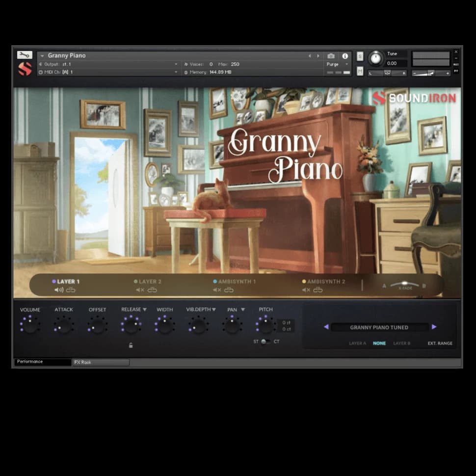
Task: Click the purge link icon next to Layer 1
Action: [70, 290]
